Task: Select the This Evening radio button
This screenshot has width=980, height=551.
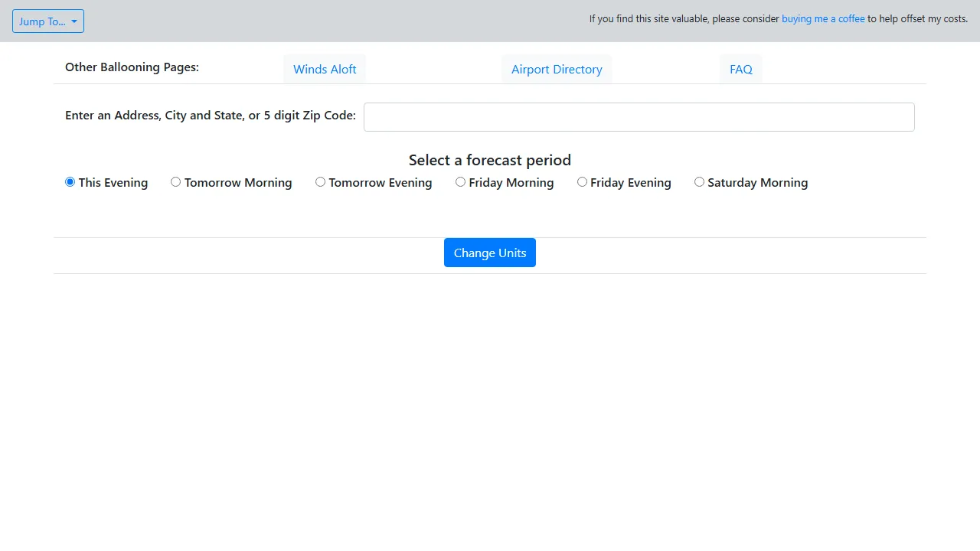Action: point(70,182)
